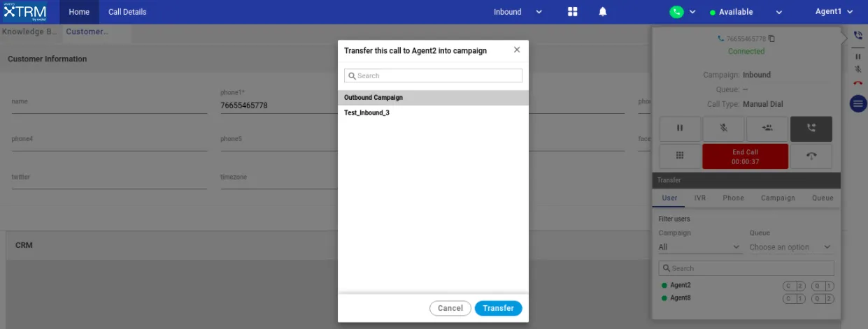Click the hang-up phone icon button
The image size is (868, 329).
811,156
